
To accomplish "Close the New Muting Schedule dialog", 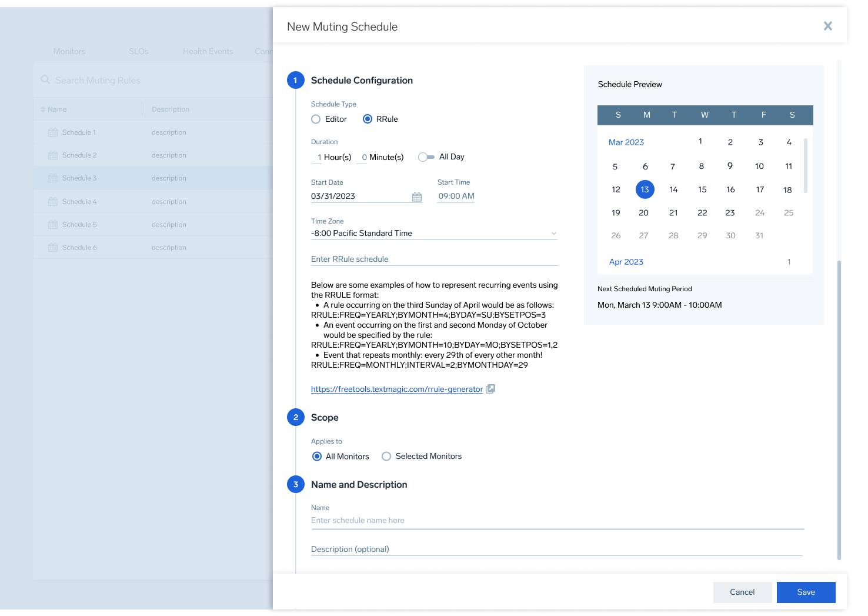I will click(827, 26).
